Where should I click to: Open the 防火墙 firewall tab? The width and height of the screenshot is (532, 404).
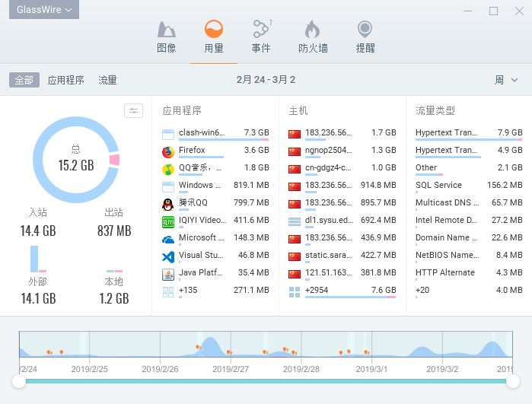[313, 37]
